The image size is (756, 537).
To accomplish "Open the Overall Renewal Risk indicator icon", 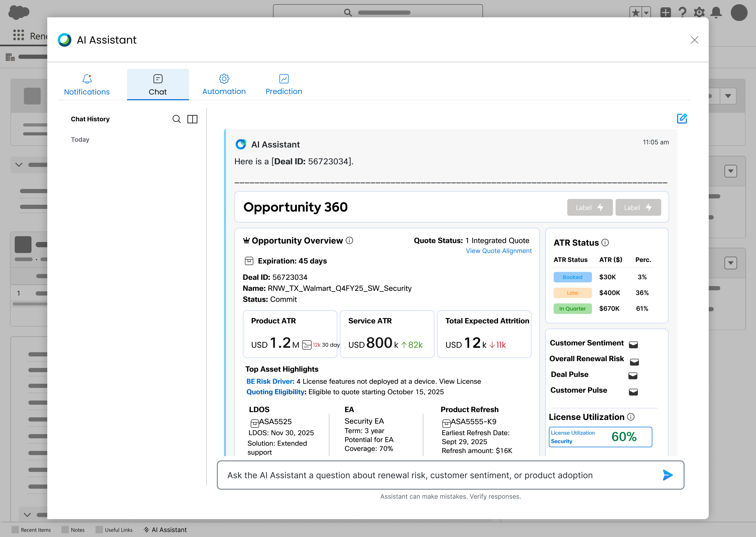I will (634, 362).
